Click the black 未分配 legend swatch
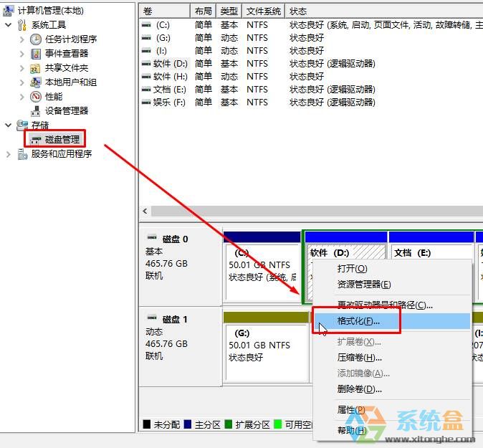 (x=147, y=424)
